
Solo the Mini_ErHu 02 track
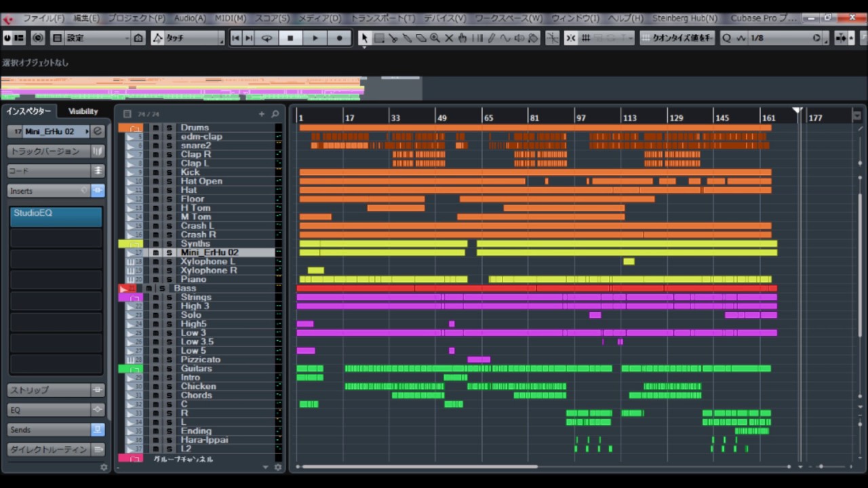[170, 252]
